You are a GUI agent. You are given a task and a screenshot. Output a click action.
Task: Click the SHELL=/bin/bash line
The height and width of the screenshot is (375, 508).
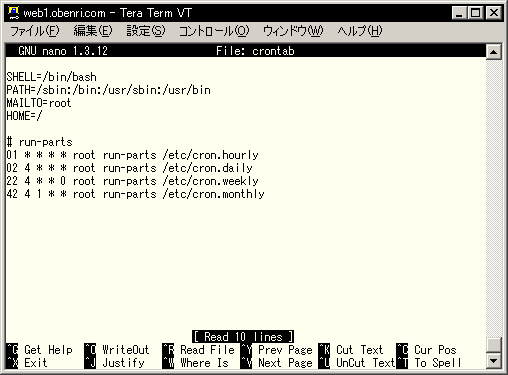(x=52, y=77)
